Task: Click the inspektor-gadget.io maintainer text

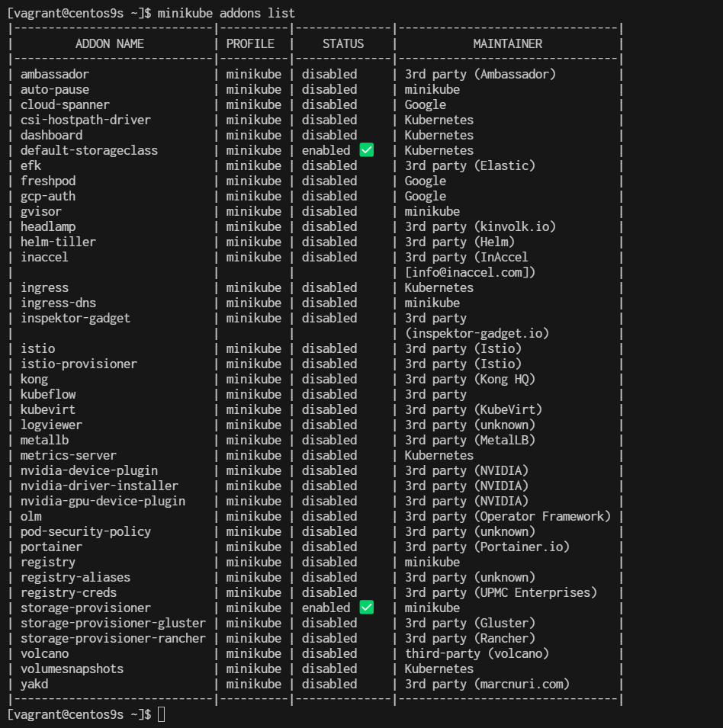Action: pyautogui.click(x=477, y=333)
